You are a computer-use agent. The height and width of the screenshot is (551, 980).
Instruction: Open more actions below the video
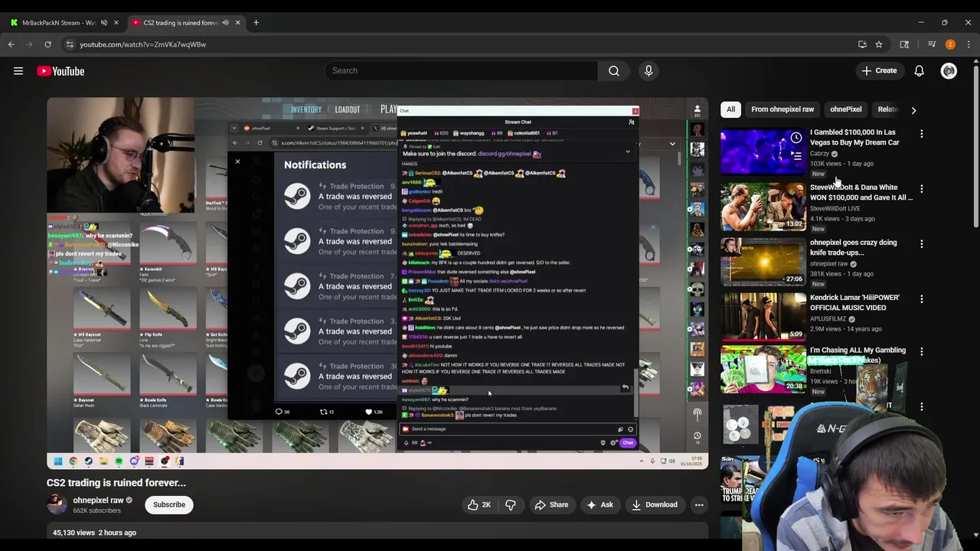(x=699, y=505)
